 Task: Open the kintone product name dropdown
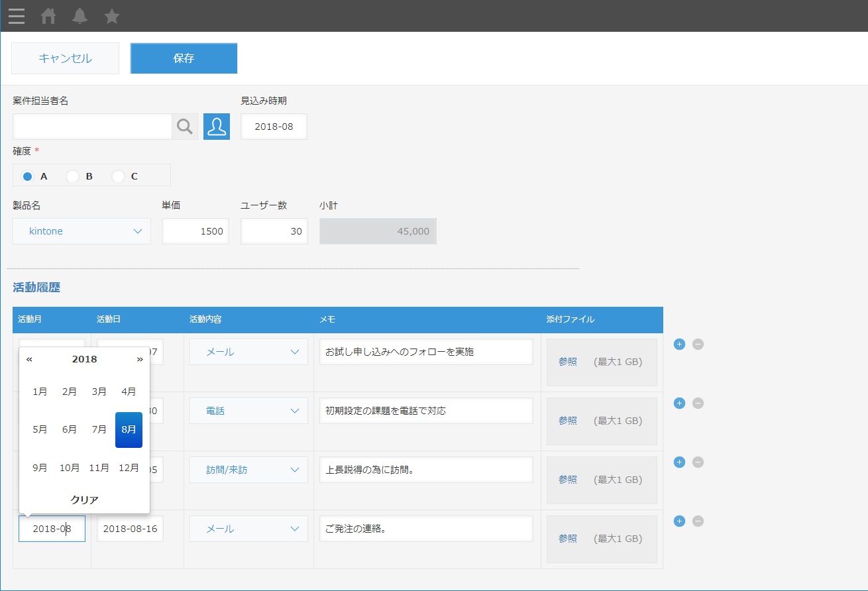pos(81,231)
